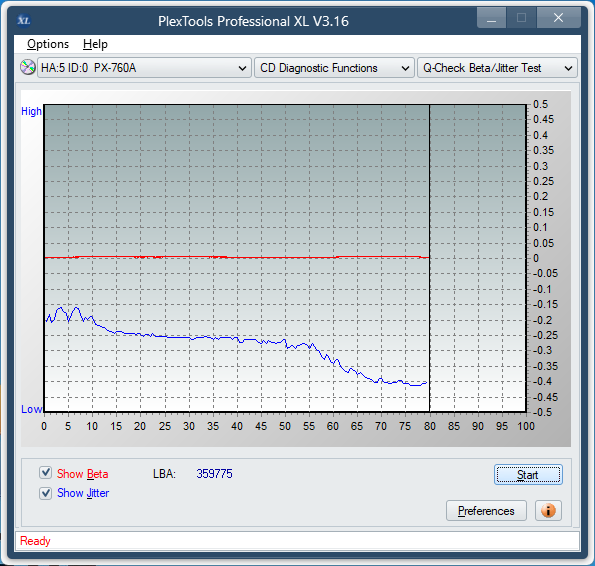595x566 pixels.
Task: Open the CD Diagnostic Functions dropdown
Action: [334, 68]
